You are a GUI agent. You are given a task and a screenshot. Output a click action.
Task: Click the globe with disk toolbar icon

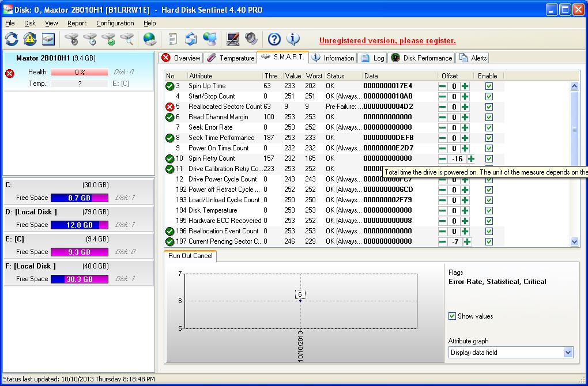(150, 39)
